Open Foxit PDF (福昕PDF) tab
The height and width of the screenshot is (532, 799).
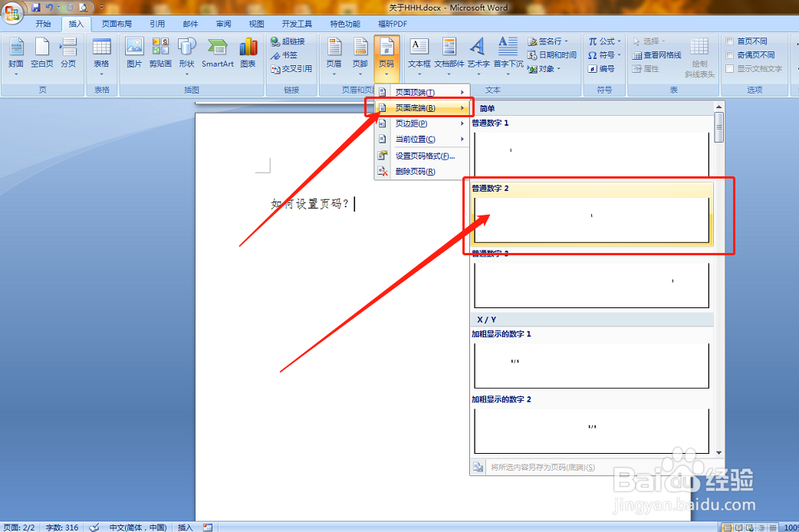coord(393,24)
